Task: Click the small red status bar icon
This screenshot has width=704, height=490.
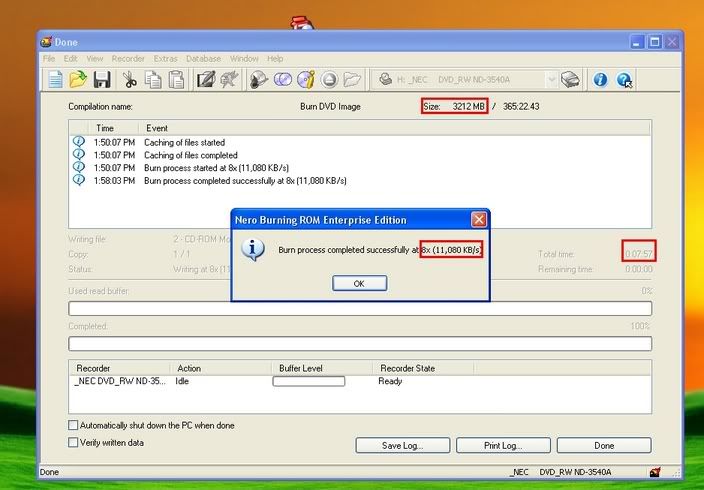Action: click(x=655, y=472)
